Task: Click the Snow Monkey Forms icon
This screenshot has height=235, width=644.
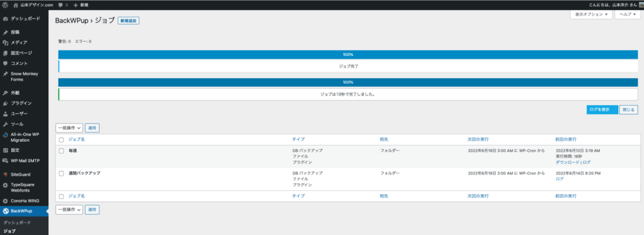Action: (x=5, y=74)
